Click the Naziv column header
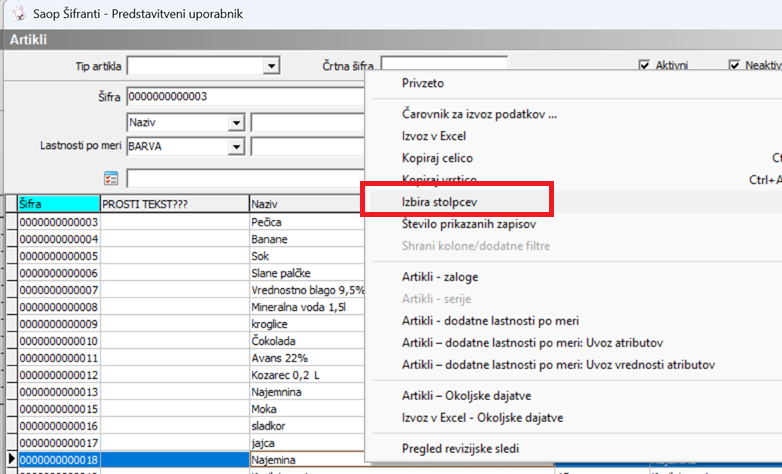The image size is (782, 474). point(307,204)
